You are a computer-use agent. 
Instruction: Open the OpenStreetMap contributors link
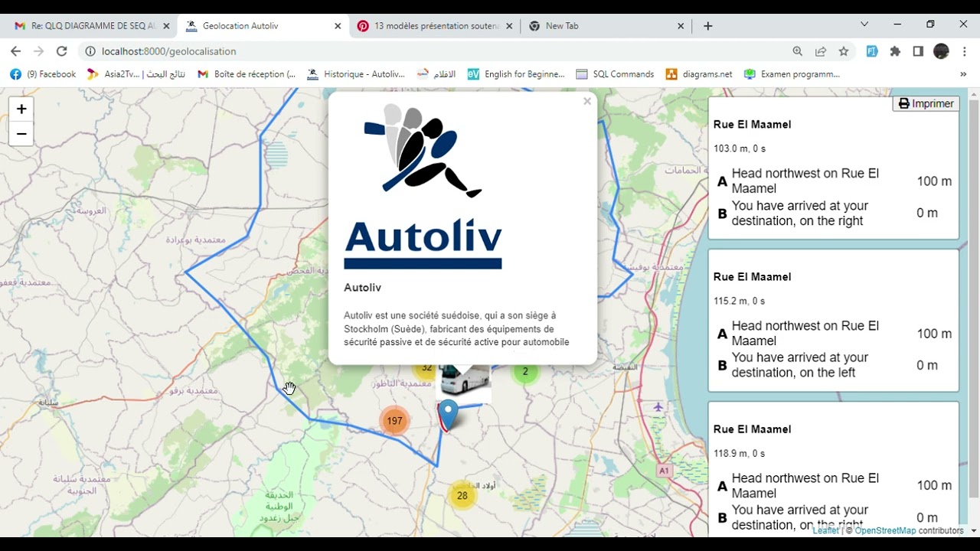[885, 530]
